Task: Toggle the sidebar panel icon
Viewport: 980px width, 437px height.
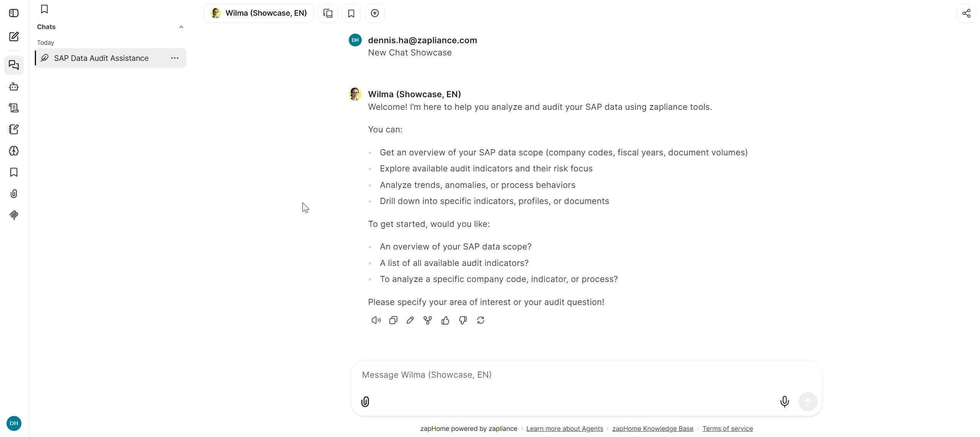Action: coord(14,13)
